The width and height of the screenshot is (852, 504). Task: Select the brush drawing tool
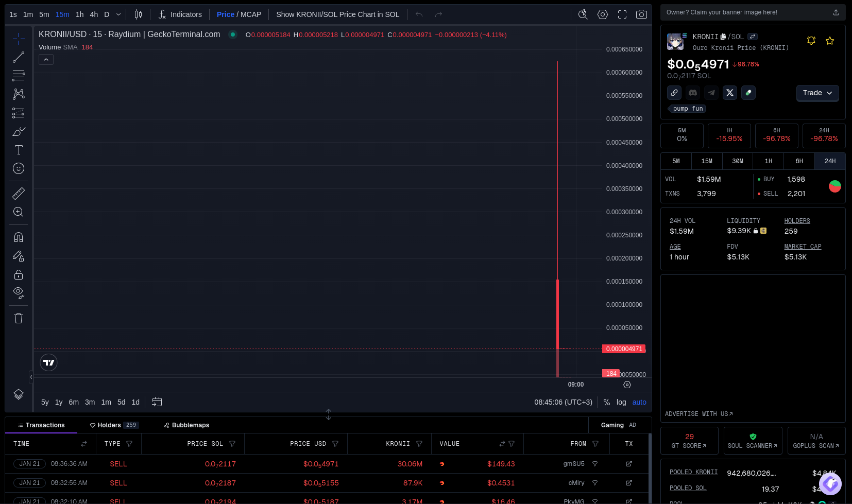click(x=19, y=131)
